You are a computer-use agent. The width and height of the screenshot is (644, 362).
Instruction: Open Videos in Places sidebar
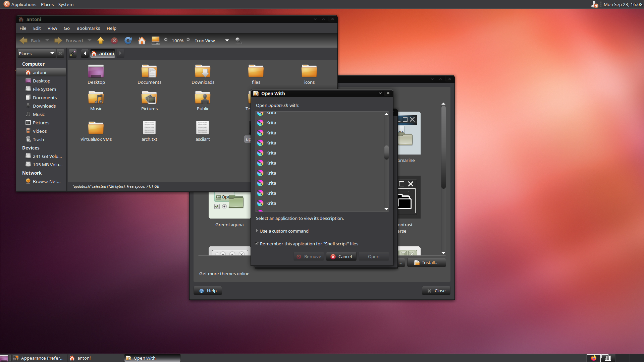41,131
